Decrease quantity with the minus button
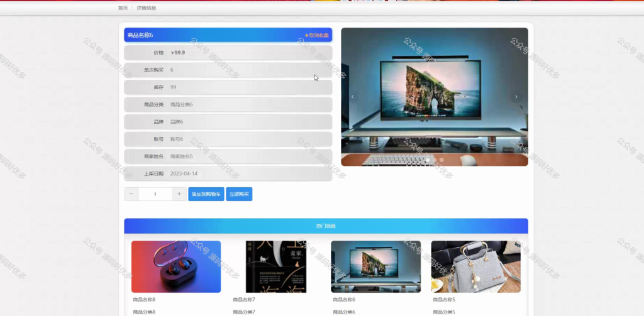The image size is (644, 316). click(131, 194)
